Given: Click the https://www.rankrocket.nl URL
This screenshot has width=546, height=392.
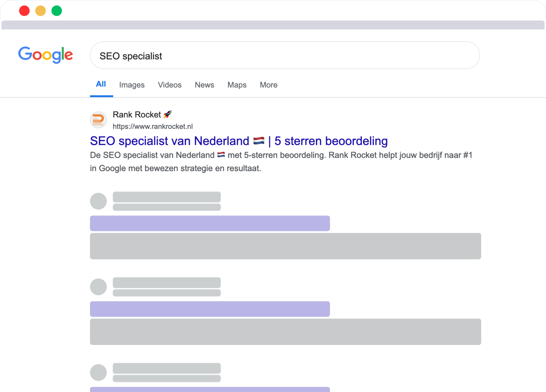Looking at the screenshot, I should pos(153,126).
